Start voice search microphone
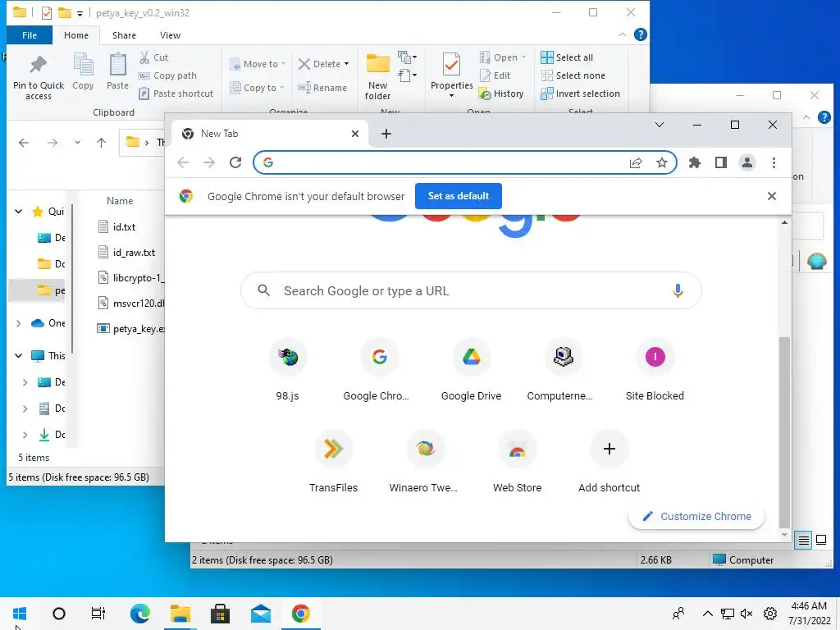840x630 pixels. 678,290
